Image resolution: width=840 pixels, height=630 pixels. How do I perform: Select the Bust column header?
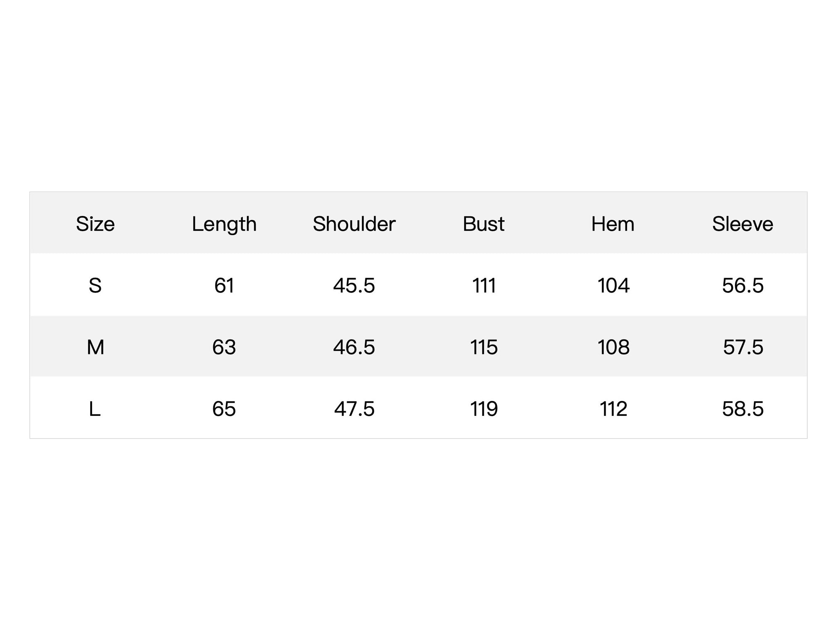coord(483,224)
